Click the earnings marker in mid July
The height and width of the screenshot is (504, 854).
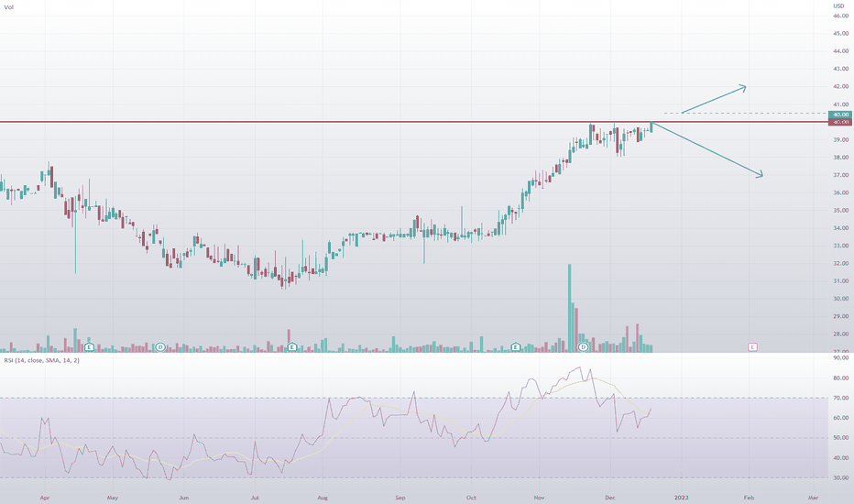tap(292, 346)
